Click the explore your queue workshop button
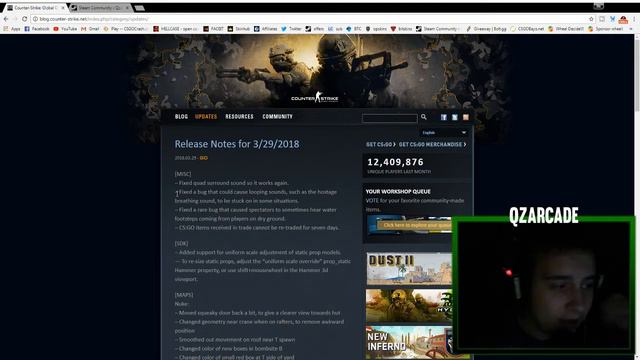640x360 pixels. click(x=415, y=225)
